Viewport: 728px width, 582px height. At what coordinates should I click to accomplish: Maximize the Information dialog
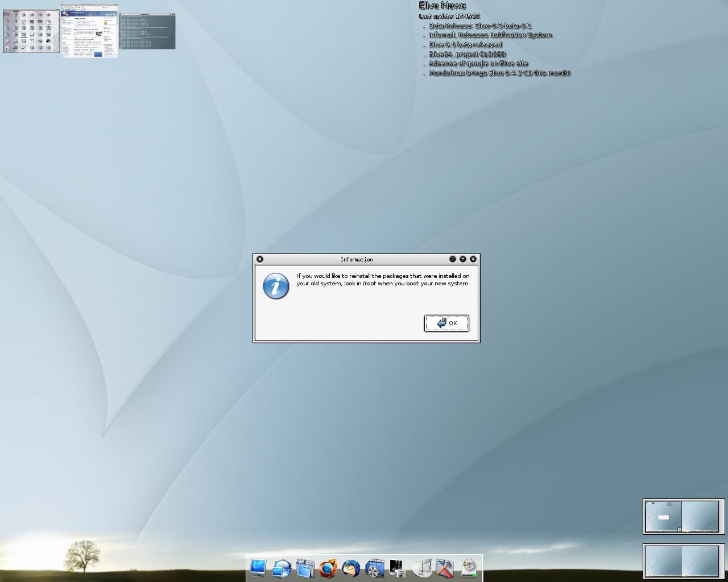[463, 259]
